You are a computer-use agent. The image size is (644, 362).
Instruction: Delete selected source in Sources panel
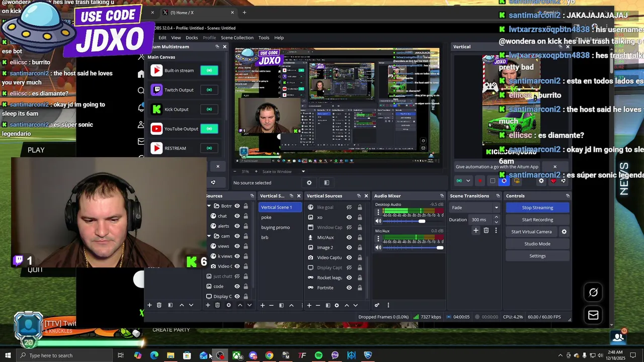click(217, 305)
